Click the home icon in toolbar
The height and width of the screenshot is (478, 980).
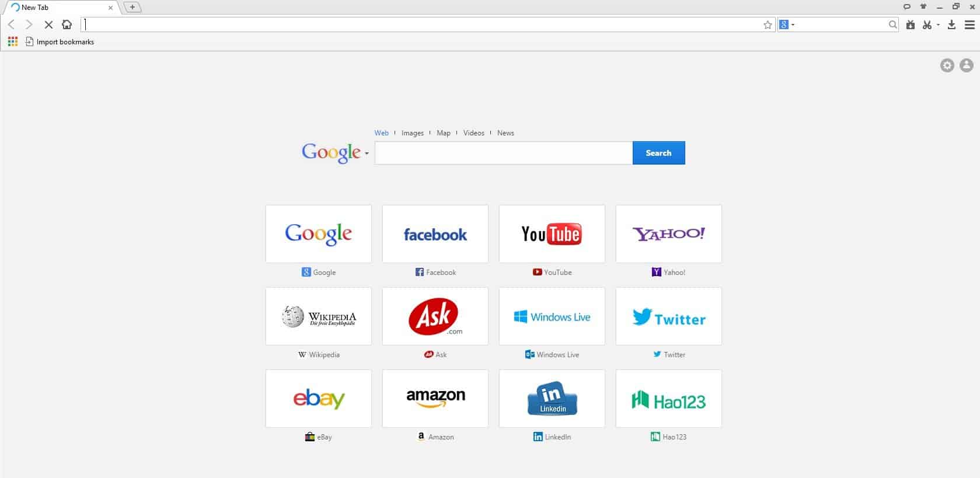tap(67, 25)
